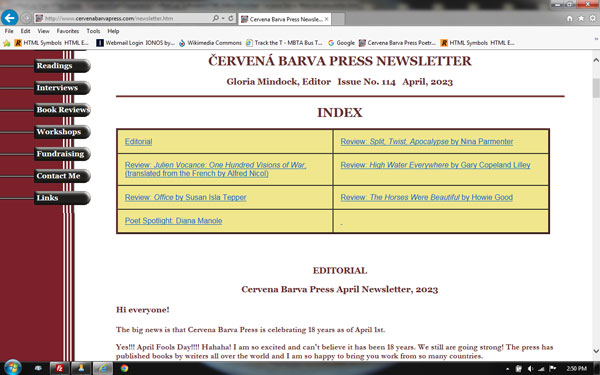
Task: Open Wikimedia Commons bookmark
Action: [210, 43]
